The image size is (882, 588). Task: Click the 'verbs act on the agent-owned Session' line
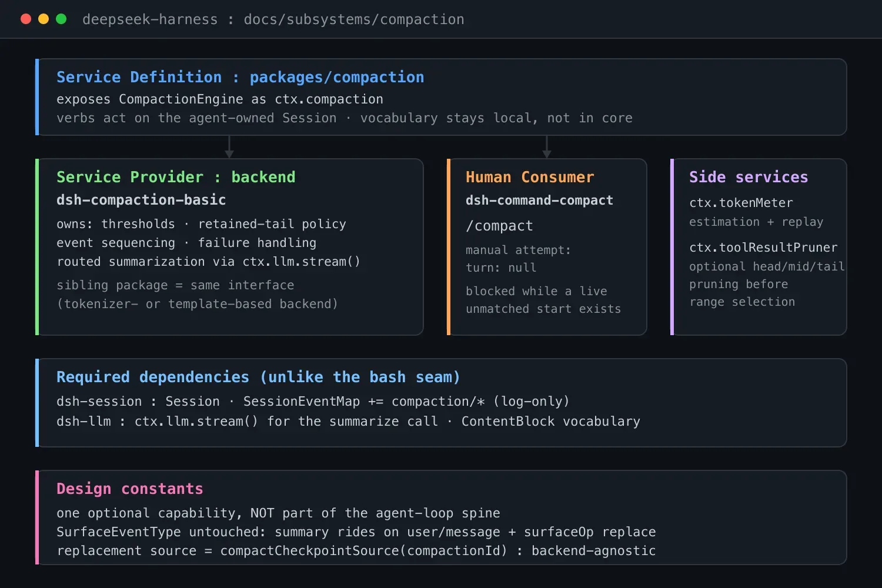point(345,118)
